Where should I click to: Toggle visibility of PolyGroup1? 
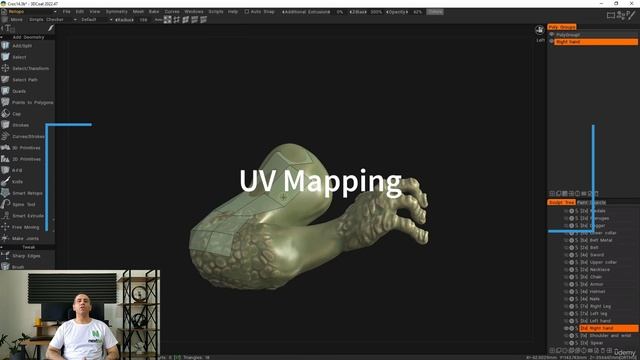[x=551, y=35]
